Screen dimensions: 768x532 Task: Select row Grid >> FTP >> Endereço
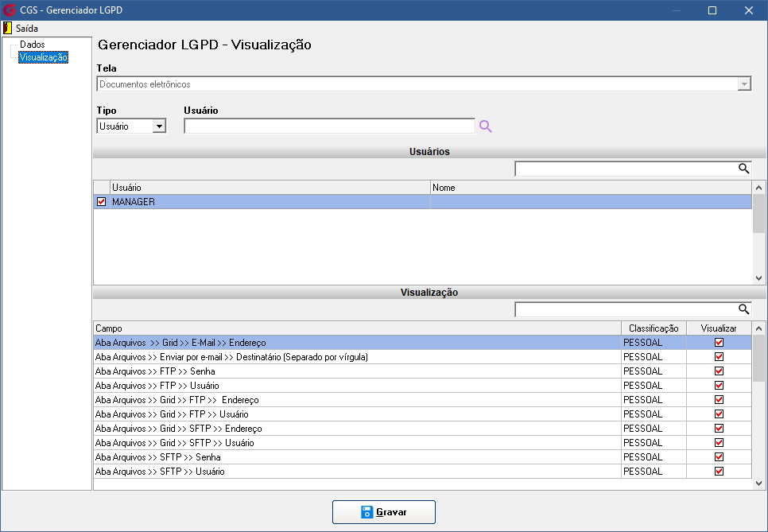coord(423,400)
